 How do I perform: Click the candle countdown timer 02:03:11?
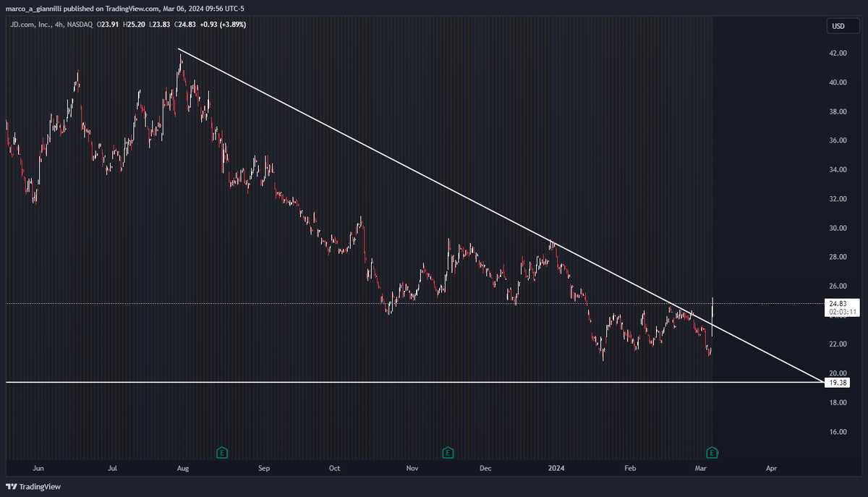coord(843,312)
